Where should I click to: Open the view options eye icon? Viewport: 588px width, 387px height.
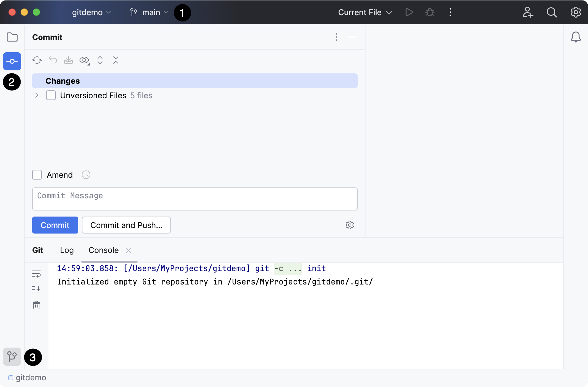[84, 60]
